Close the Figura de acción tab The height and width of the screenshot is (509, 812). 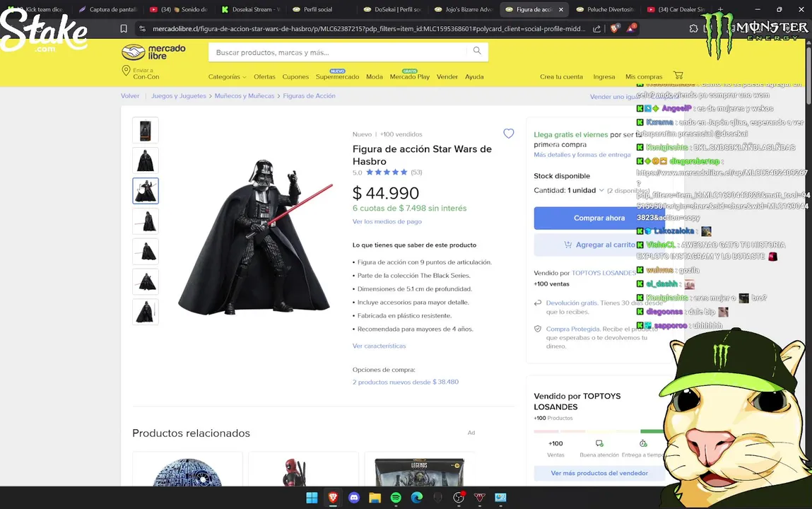pyautogui.click(x=561, y=9)
